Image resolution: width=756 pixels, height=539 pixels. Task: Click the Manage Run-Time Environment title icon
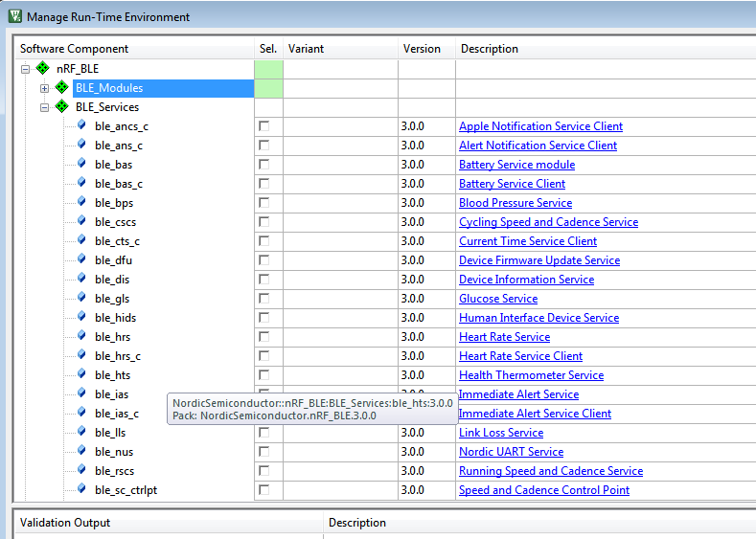pos(15,16)
